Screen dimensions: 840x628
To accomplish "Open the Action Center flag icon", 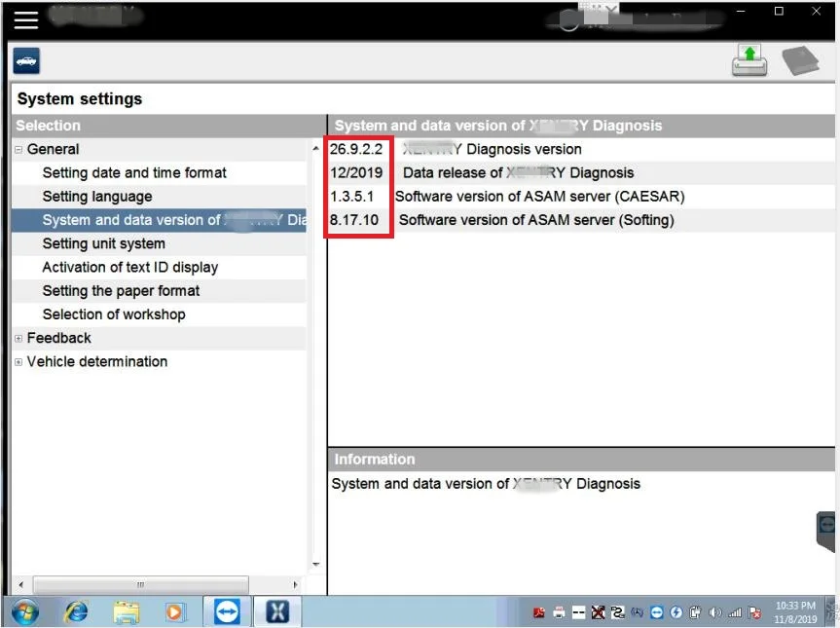I will coord(755,612).
